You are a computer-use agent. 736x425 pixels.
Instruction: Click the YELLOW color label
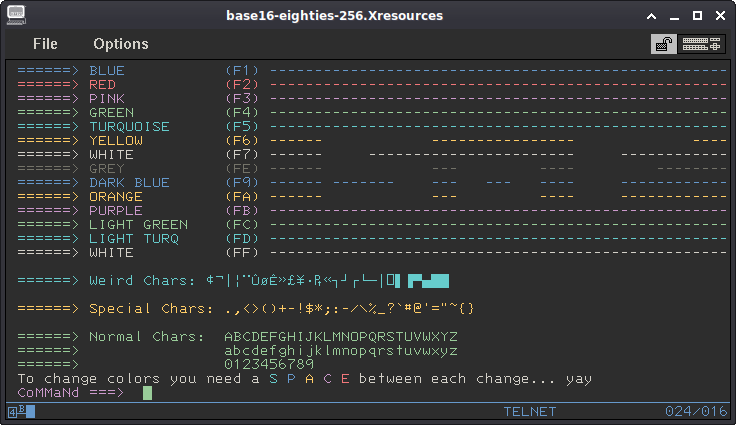(x=116, y=140)
